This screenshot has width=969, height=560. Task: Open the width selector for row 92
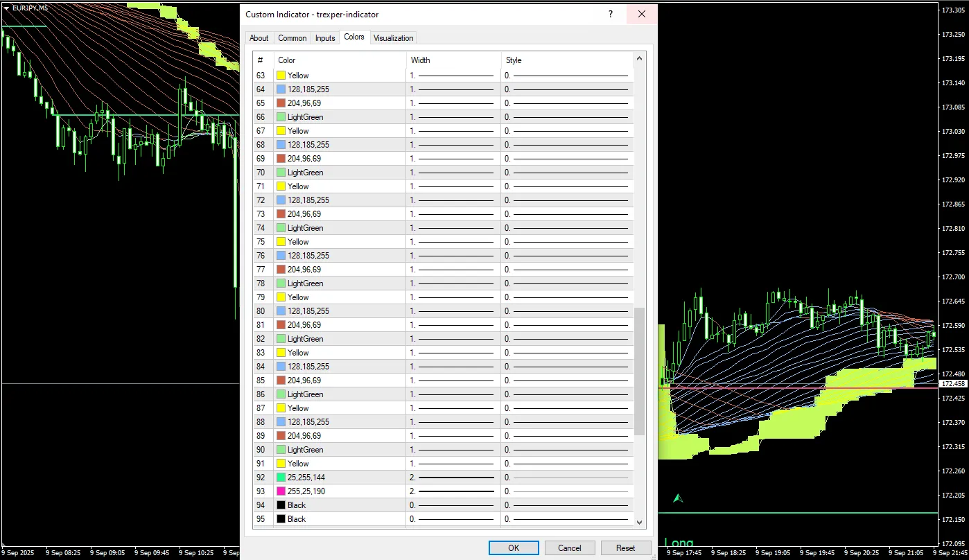coord(454,478)
